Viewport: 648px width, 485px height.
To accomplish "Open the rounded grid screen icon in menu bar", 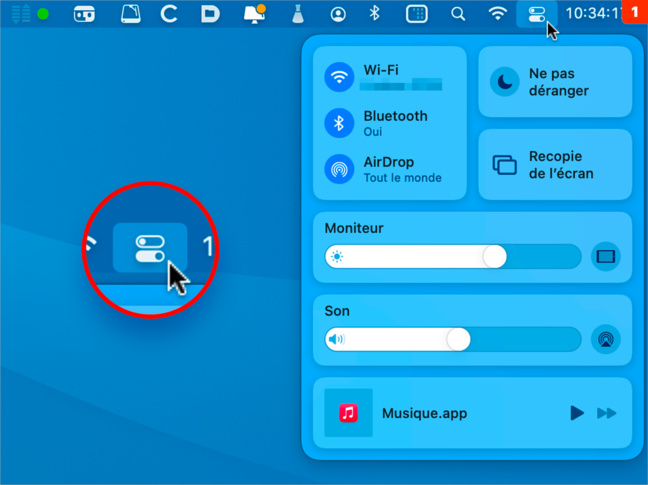I will pos(417,14).
